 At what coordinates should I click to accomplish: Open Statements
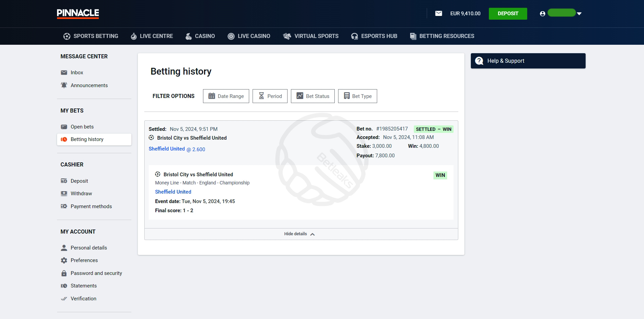click(84, 286)
